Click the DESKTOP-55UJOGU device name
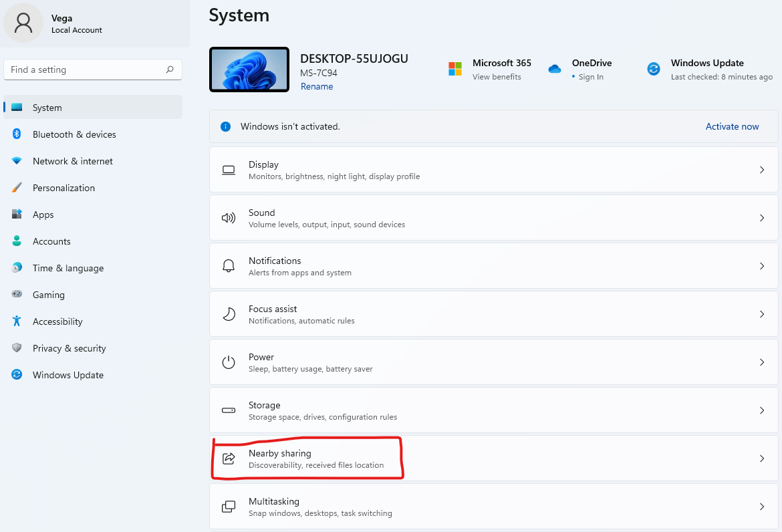Screen dimensions: 782x532 point(354,58)
